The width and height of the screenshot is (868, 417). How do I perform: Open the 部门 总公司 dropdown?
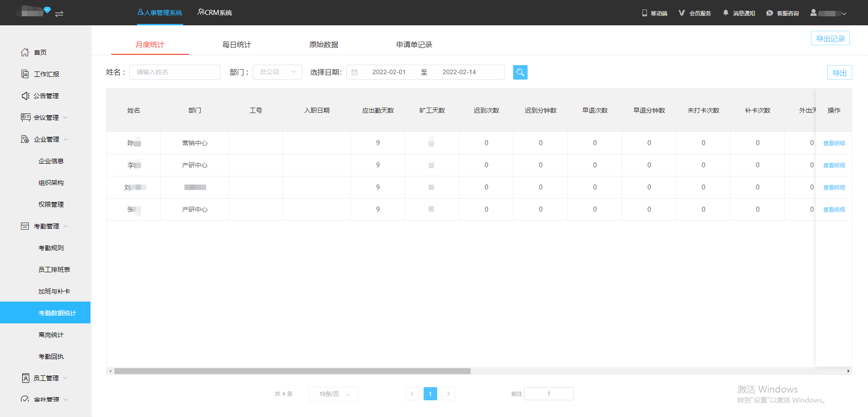point(277,72)
